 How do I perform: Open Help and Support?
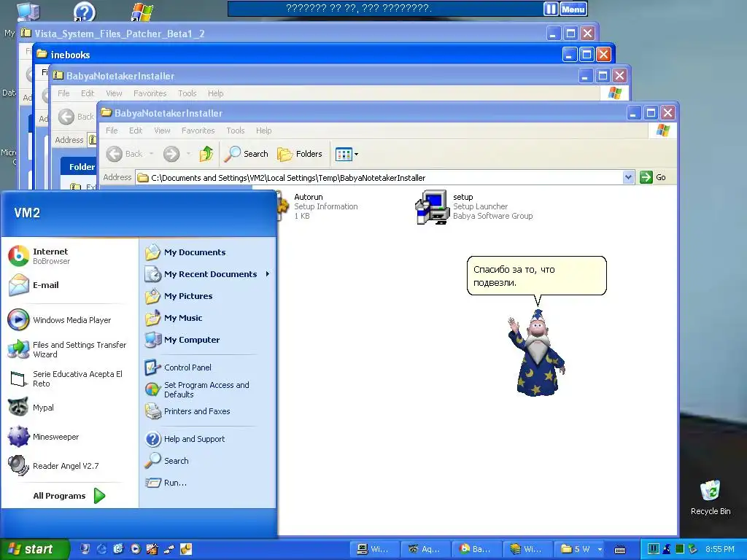pyautogui.click(x=208, y=439)
